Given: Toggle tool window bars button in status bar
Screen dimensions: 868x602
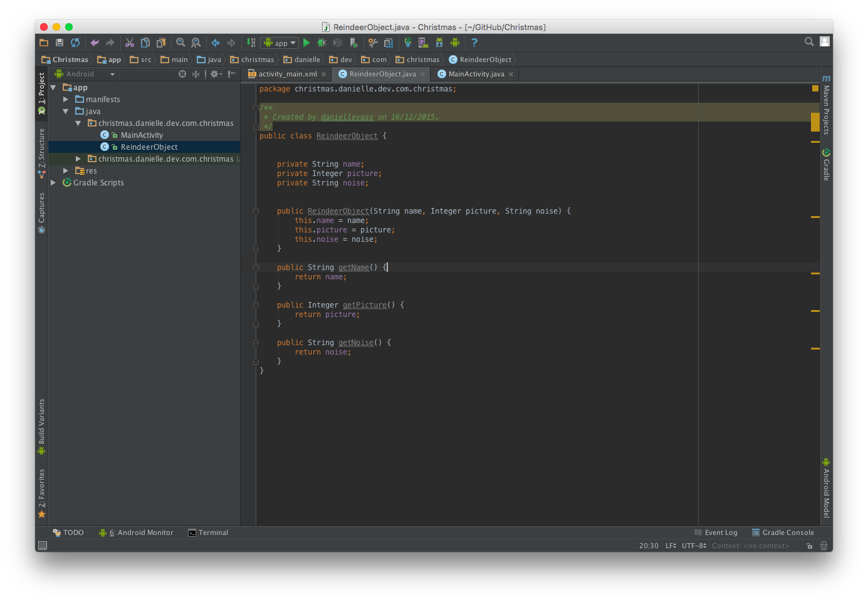Looking at the screenshot, I should pyautogui.click(x=43, y=546).
